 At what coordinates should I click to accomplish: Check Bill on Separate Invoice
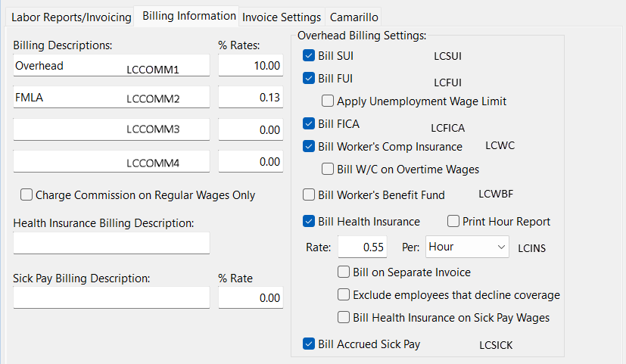[344, 272]
